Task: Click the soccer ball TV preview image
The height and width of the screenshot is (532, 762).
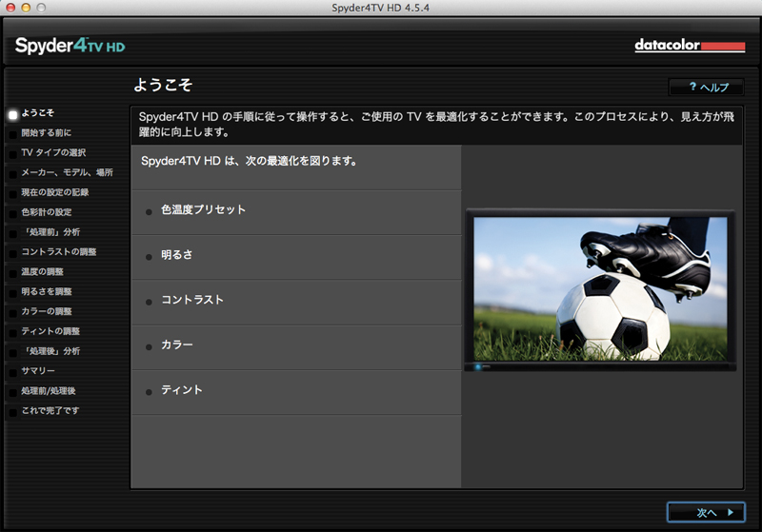Action: tap(600, 288)
